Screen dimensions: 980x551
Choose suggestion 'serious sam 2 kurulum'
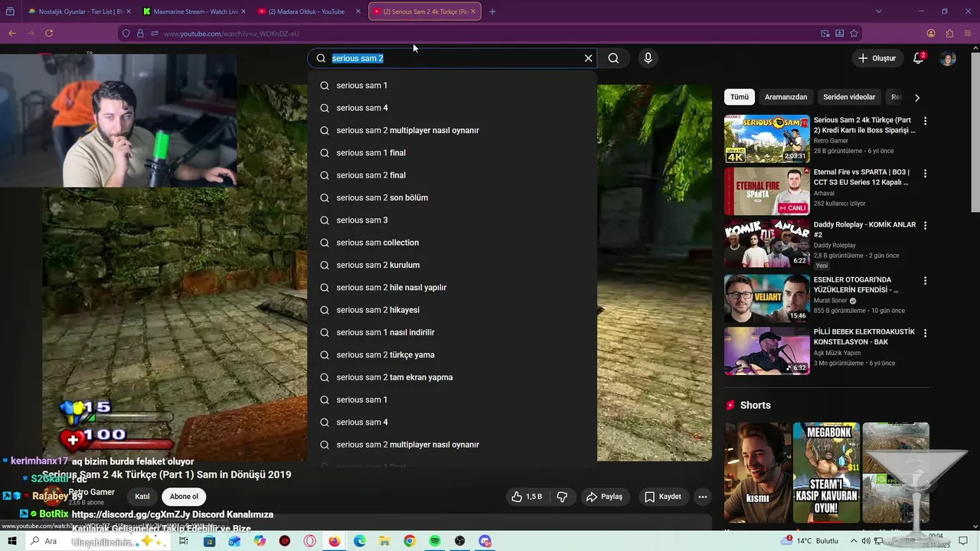452,265
